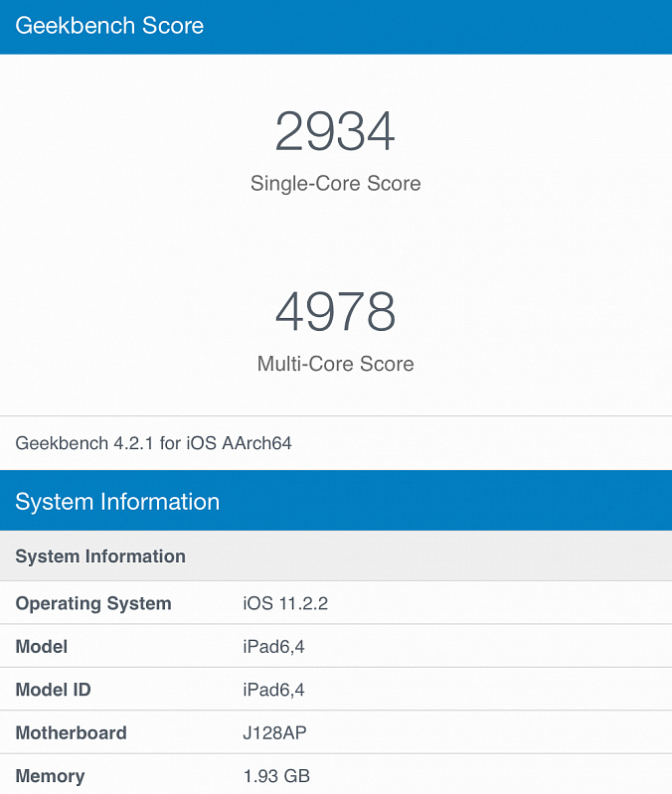Select the J128AP motherboard value
Screen dimensions: 672x794
click(x=274, y=732)
